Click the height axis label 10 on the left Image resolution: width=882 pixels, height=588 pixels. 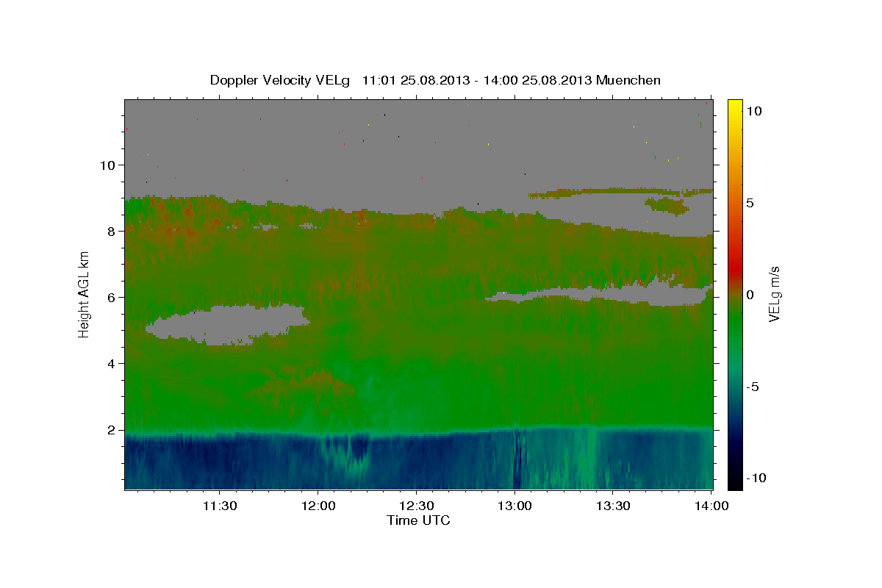(108, 165)
